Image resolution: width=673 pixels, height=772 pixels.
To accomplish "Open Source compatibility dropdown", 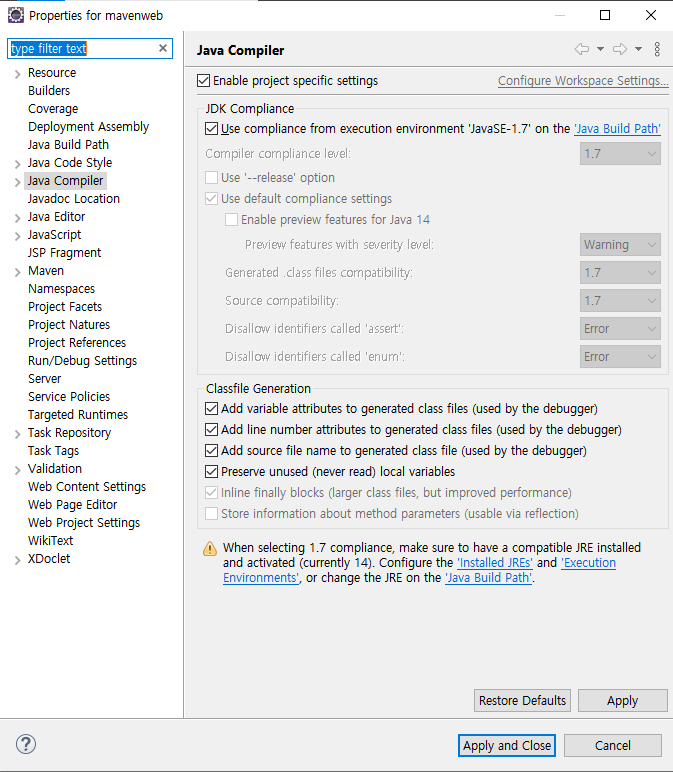I will tap(620, 301).
